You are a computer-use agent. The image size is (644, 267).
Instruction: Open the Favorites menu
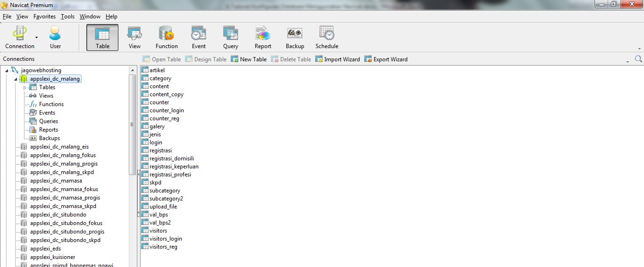click(x=44, y=16)
